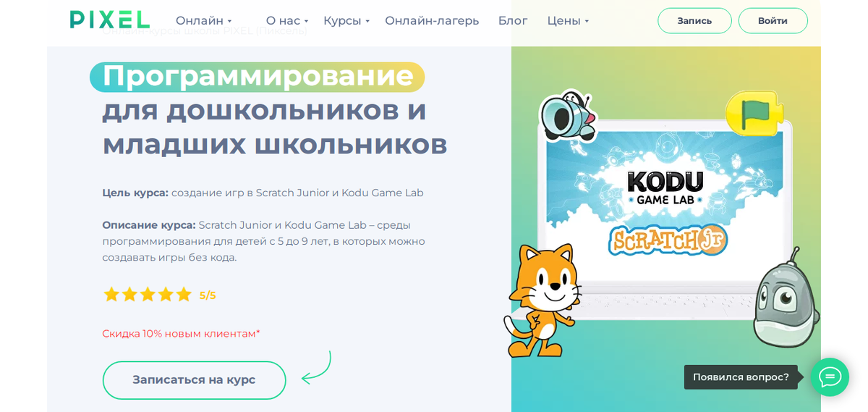Click the PIXEL logo
Viewport: 868px width, 412px height.
click(110, 20)
